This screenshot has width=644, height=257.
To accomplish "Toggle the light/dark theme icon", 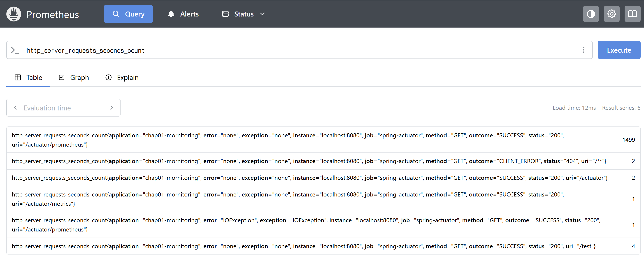I will coord(591,14).
